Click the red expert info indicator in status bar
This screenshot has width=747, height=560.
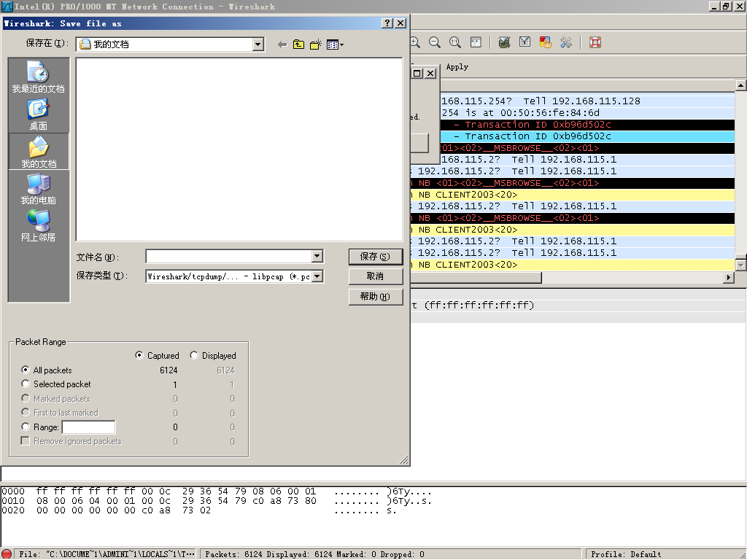[x=7, y=554]
